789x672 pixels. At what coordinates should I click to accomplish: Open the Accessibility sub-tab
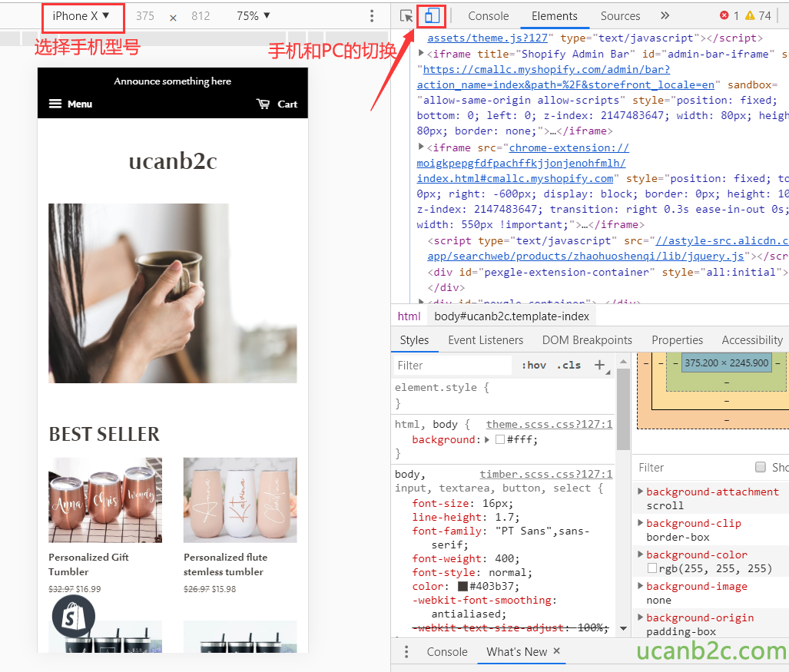[x=752, y=340]
